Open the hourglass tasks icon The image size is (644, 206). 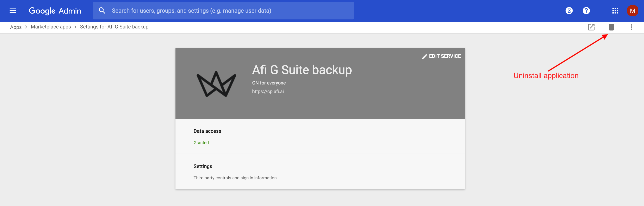click(x=569, y=11)
